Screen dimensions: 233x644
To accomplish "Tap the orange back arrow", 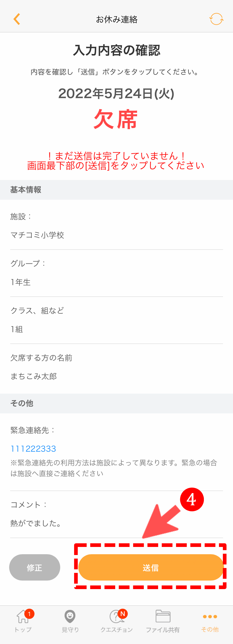I will [17, 19].
